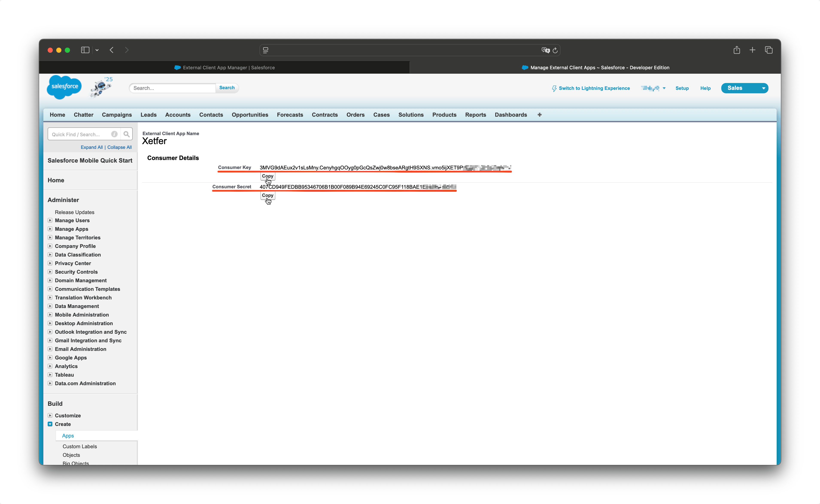Screen dimensions: 820x504
Task: Open the Sales app dropdown
Action: 745,88
